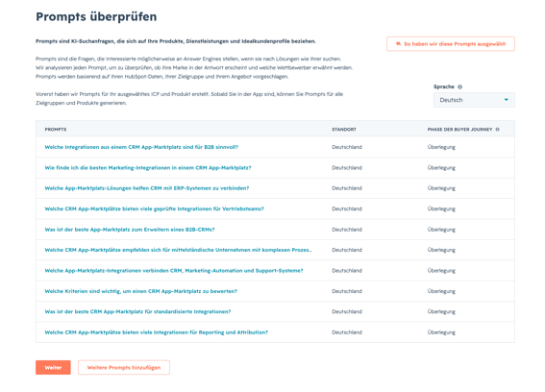The height and width of the screenshot is (392, 545).
Task: Open prompt about geprüfte Integrationen für Vertriebsteams
Action: coord(155,208)
